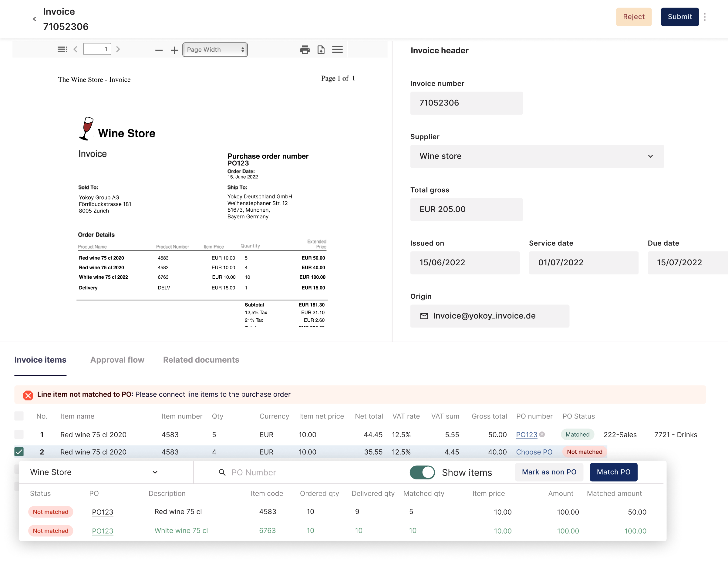Zoom in the PDF with plus icon
Image resolution: width=728 pixels, height=564 pixels.
click(174, 50)
